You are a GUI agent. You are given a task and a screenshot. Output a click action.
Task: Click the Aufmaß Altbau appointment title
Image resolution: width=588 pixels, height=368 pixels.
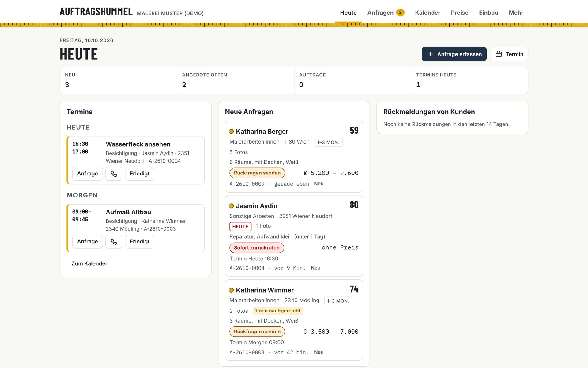pyautogui.click(x=128, y=212)
